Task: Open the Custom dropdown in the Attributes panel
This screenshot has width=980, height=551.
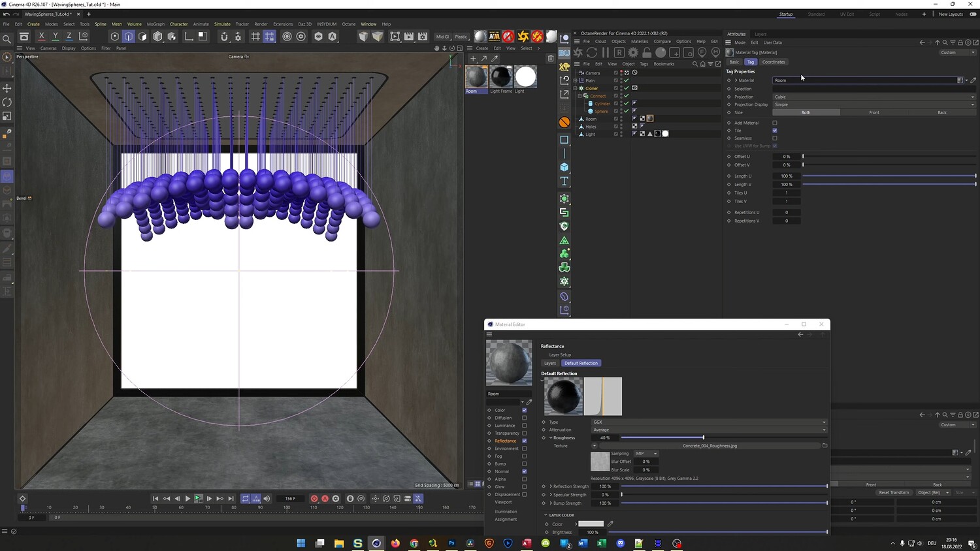Action: (x=957, y=53)
